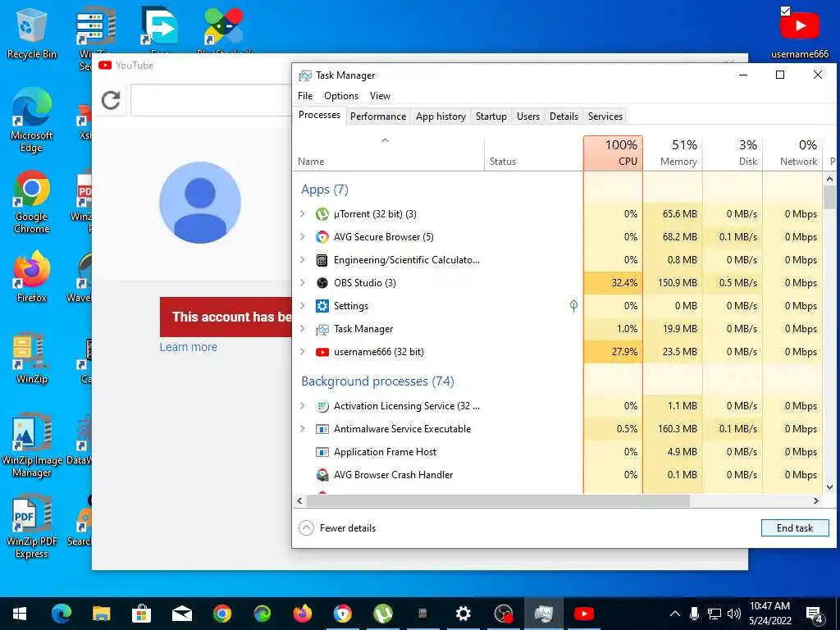Open the Options menu in Task Manager
This screenshot has height=630, width=840.
[x=341, y=96]
